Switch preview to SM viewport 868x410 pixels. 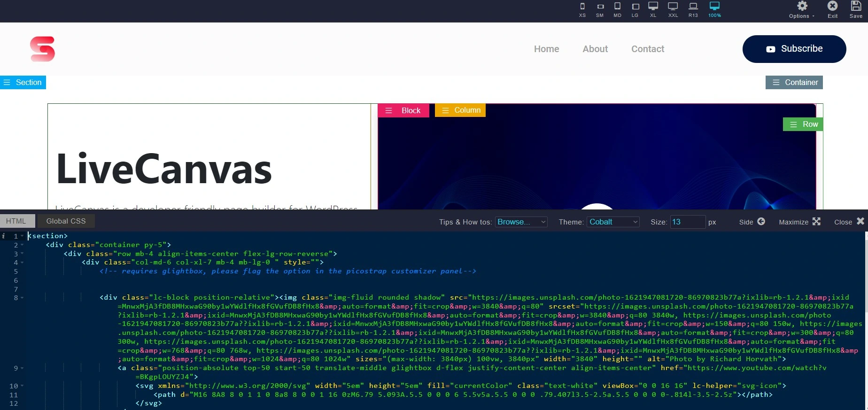[x=600, y=10]
